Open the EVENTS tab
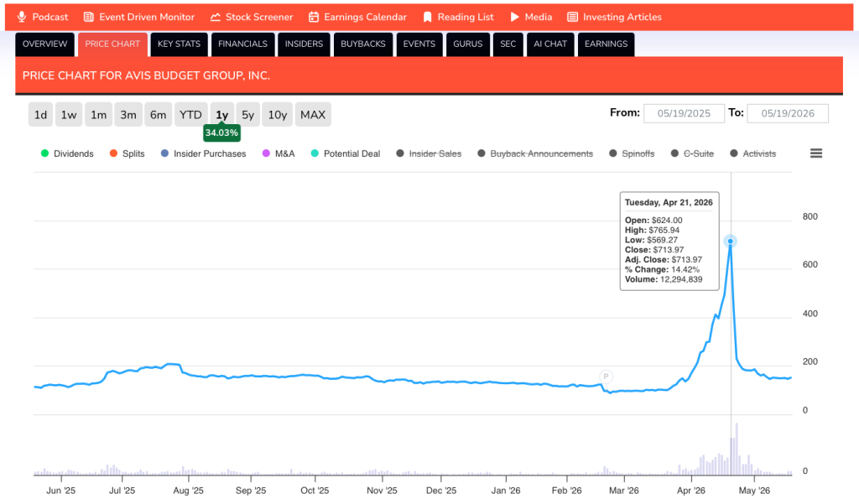This screenshot has height=504, width=859. [419, 44]
